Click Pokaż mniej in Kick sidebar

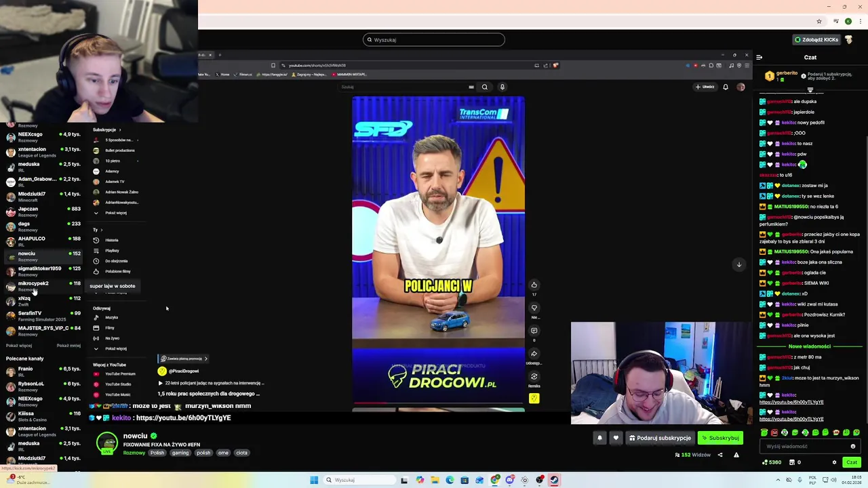68,346
